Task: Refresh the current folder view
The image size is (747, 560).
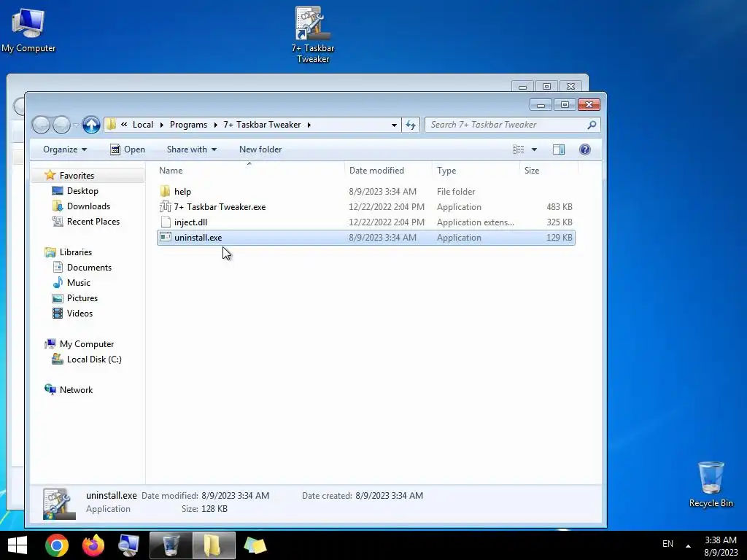Action: tap(411, 125)
